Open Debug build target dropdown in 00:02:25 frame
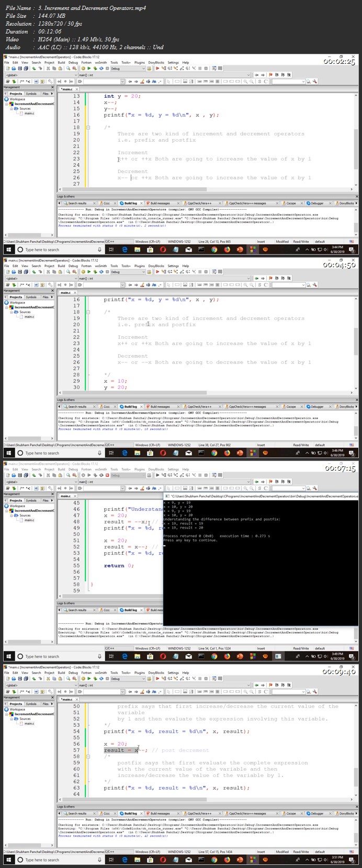 pyautogui.click(x=128, y=68)
